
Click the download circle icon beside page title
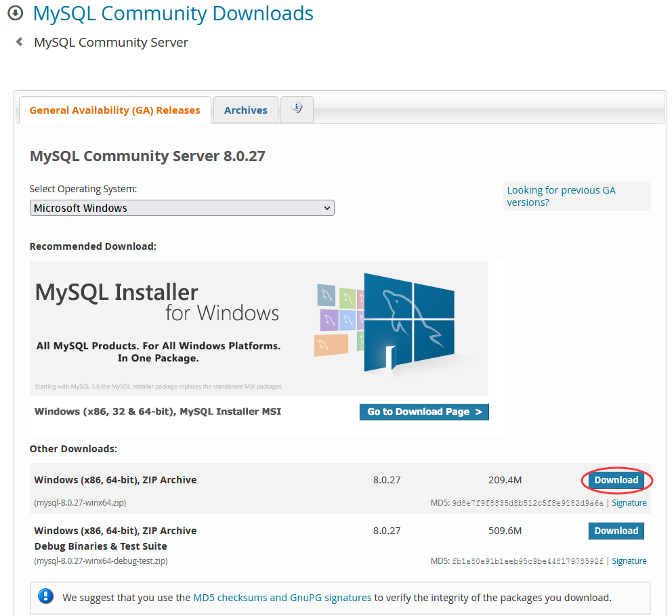click(x=16, y=13)
